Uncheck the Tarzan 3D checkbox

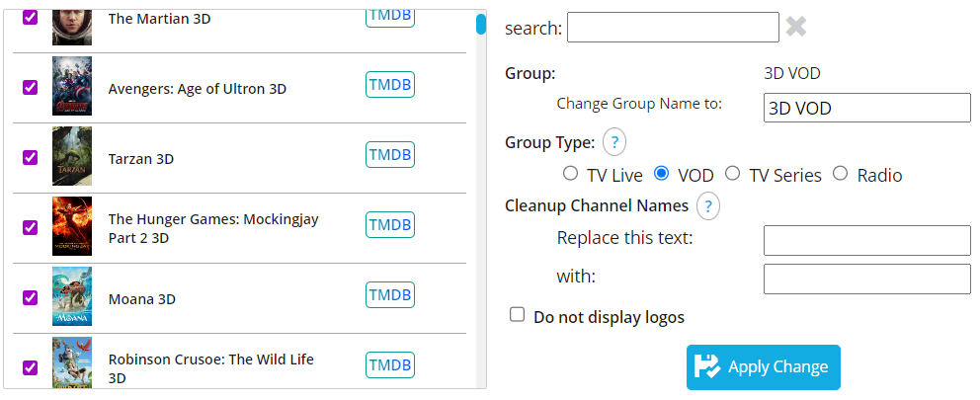pyautogui.click(x=30, y=157)
